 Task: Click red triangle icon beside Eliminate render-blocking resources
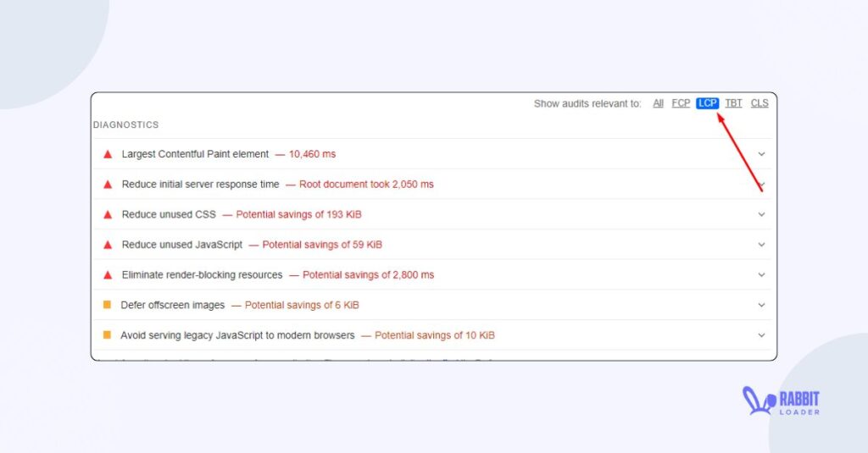tap(108, 275)
